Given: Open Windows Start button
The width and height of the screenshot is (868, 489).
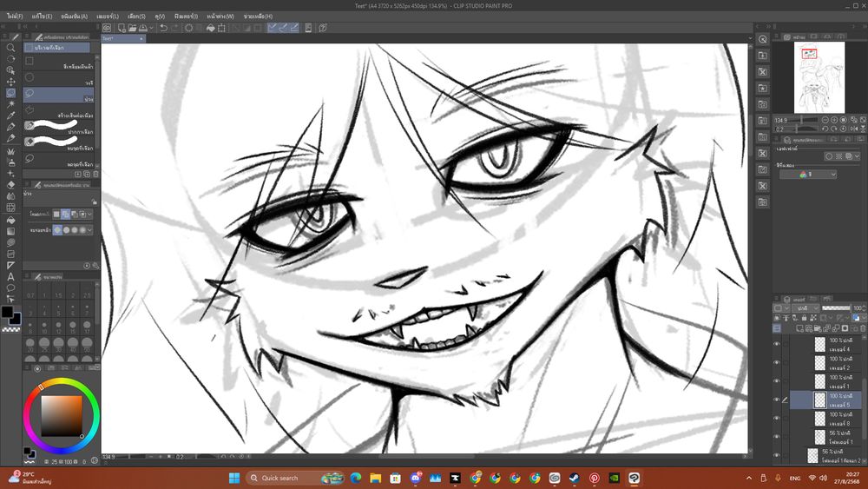Looking at the screenshot, I should 234,478.
